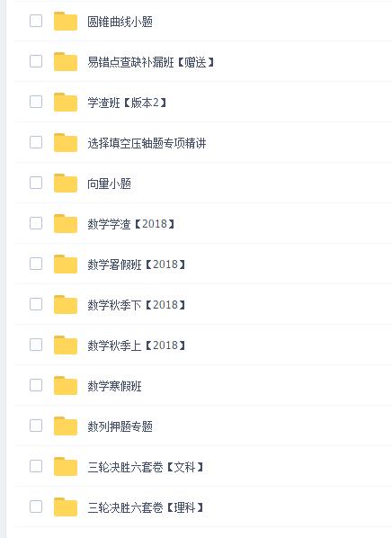Click the 选择填空压轴题专项精讲 name text
Screen dimensions: 392x538
click(147, 143)
